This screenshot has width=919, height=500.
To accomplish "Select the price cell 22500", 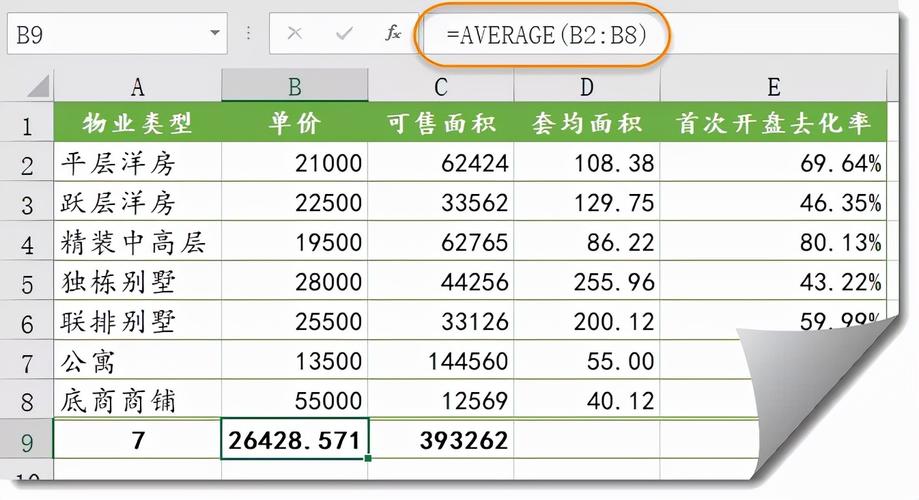I will pos(295,202).
